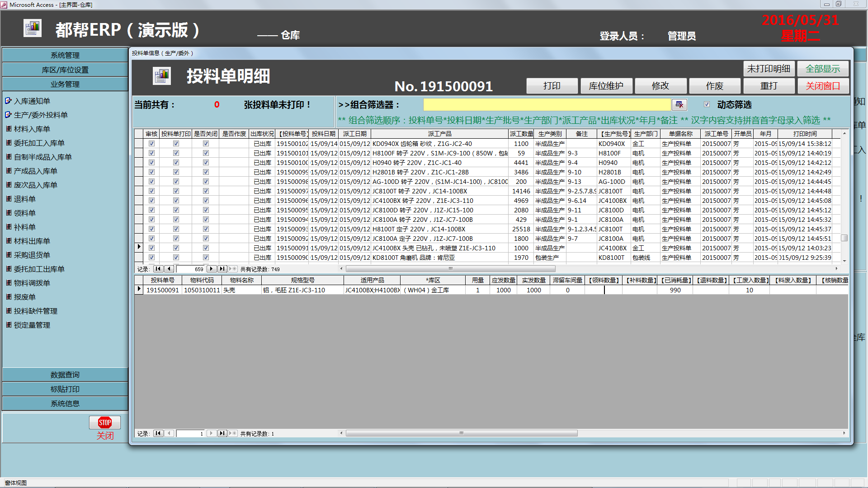This screenshot has height=488, width=868.
Task: Go to next record in upper grid
Action: (211, 269)
